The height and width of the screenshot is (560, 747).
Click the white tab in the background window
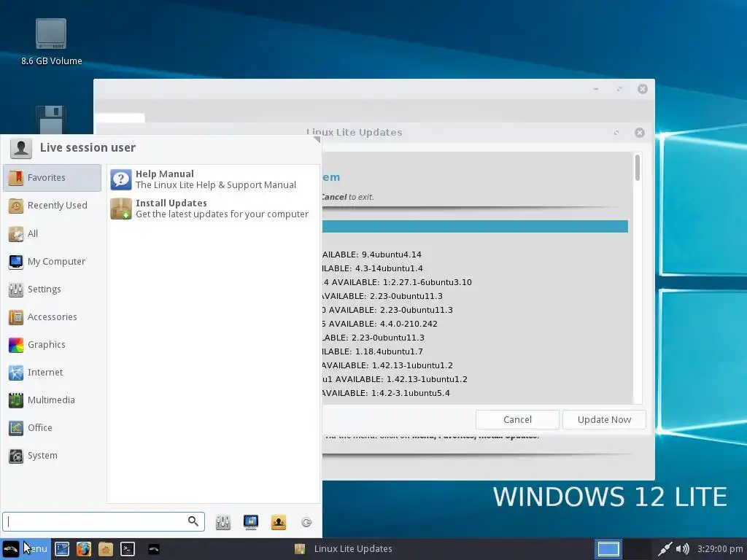click(120, 117)
